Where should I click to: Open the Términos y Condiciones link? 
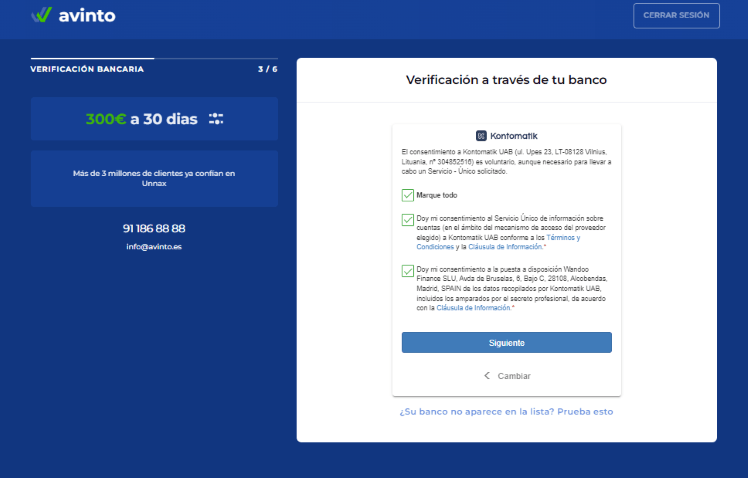498,242
